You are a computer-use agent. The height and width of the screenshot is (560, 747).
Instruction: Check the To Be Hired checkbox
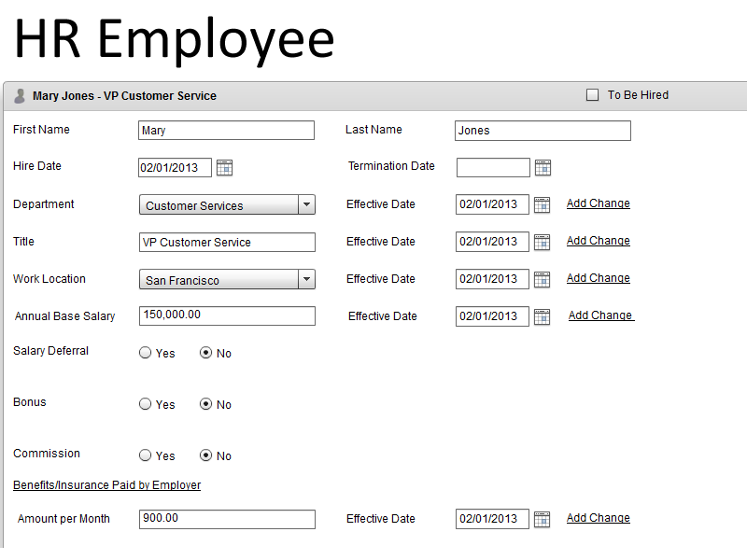pyautogui.click(x=592, y=95)
